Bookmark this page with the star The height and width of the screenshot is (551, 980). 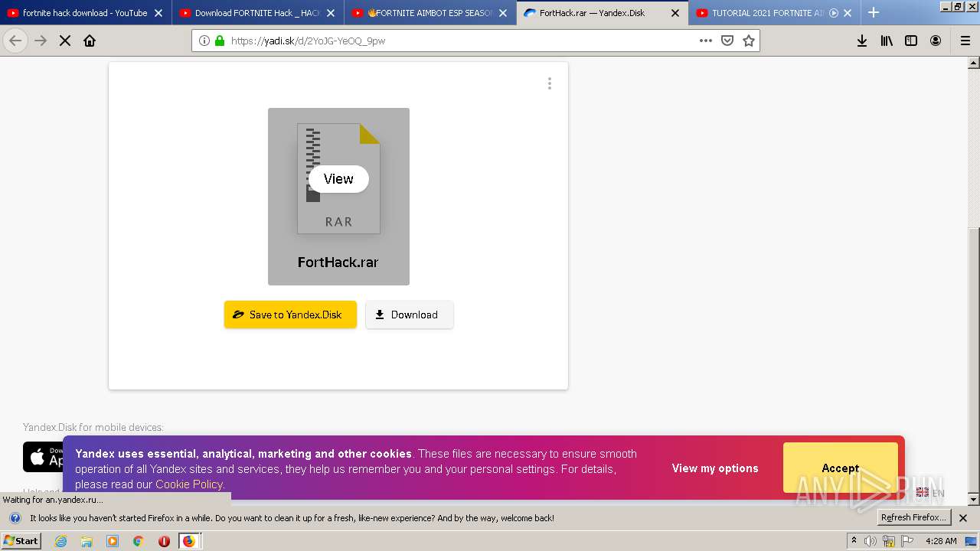(x=749, y=41)
